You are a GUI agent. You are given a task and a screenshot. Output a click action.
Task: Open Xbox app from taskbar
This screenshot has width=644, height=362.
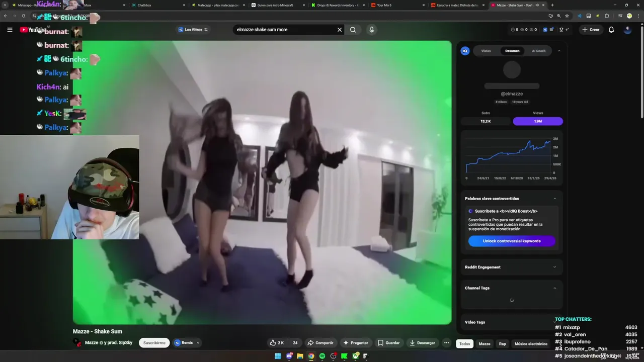[x=356, y=356]
